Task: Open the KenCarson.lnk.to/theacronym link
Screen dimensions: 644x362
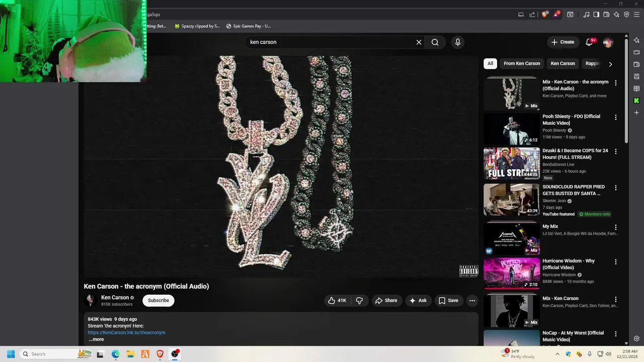Action: coord(126,333)
